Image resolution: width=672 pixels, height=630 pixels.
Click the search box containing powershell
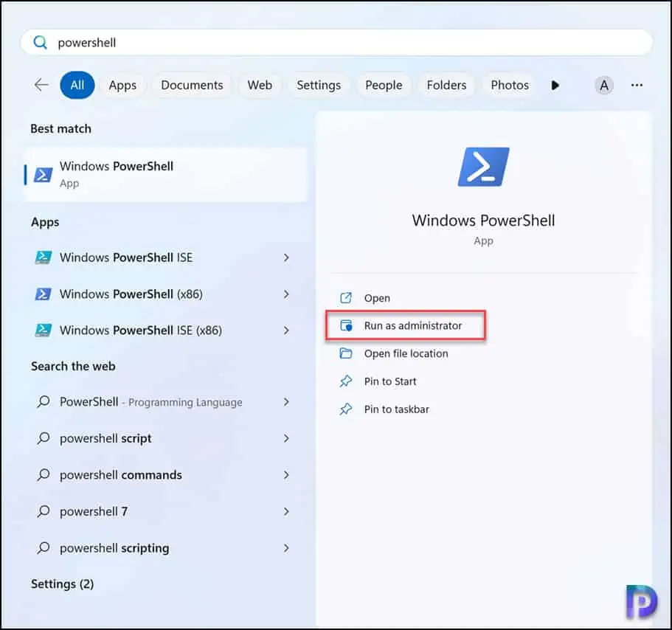point(336,43)
